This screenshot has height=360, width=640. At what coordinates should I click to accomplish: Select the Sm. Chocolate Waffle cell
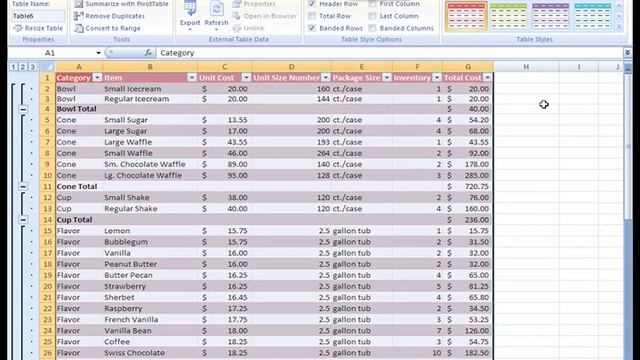(x=150, y=164)
